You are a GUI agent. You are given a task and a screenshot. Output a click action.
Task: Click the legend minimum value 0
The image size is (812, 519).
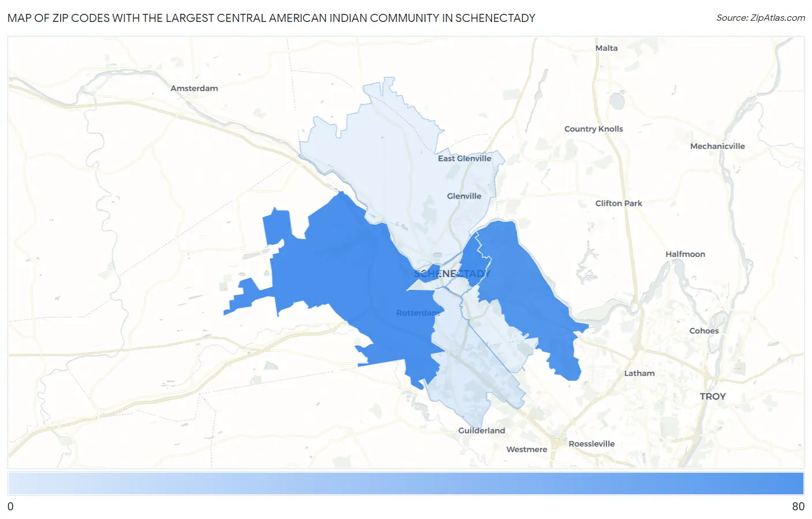point(10,506)
